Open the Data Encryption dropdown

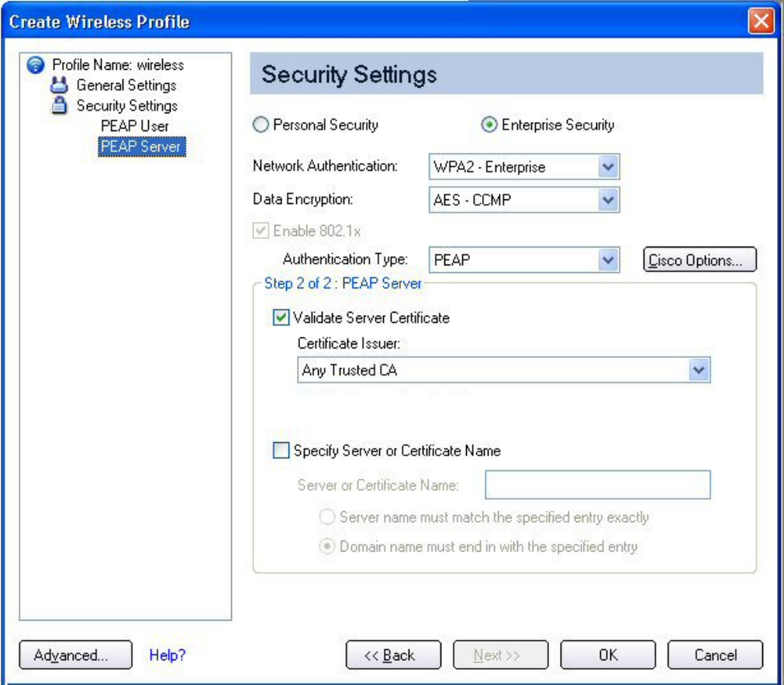[x=609, y=200]
